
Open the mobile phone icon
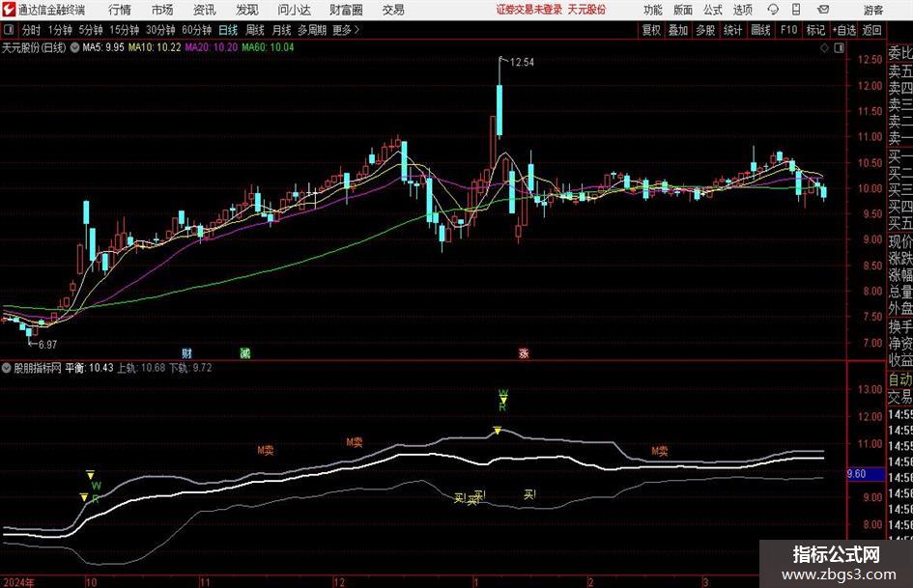[796, 10]
